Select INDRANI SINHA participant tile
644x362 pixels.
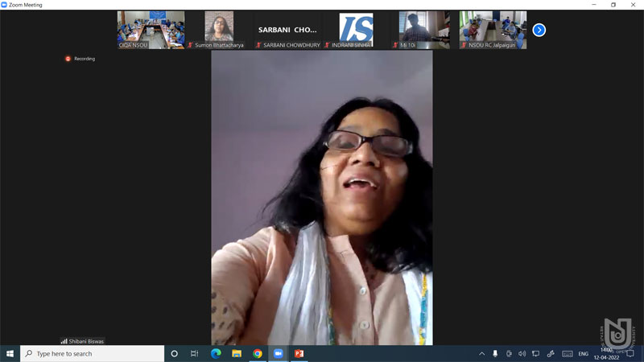coord(356,30)
